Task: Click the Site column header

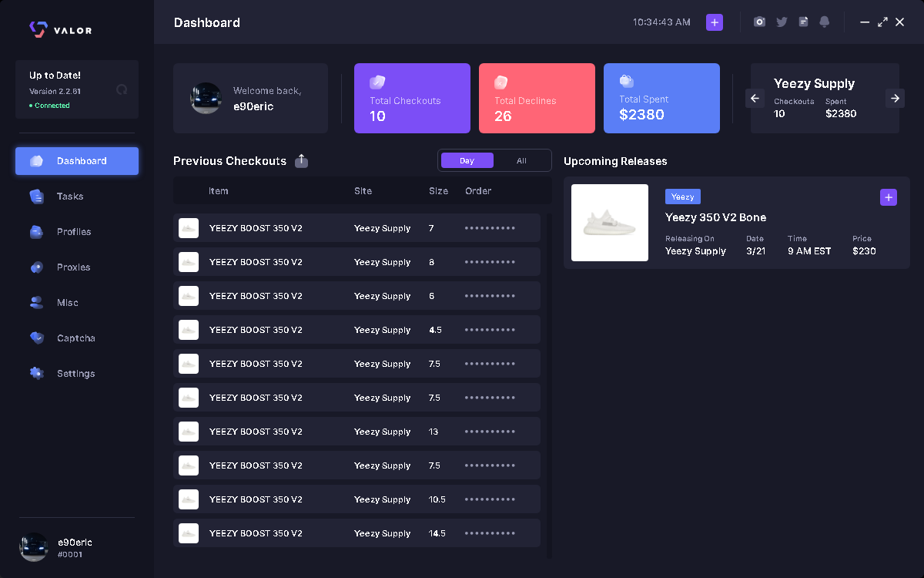Action: pos(363,191)
